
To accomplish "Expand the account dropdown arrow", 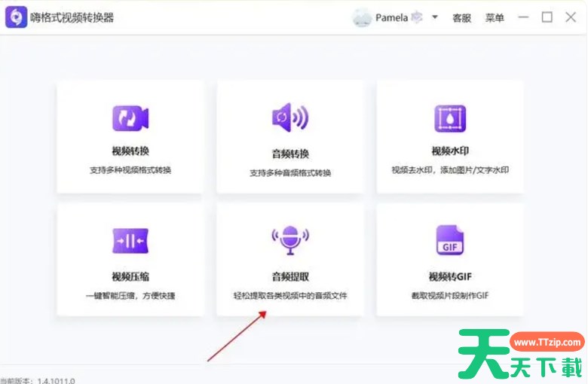I will click(x=435, y=17).
